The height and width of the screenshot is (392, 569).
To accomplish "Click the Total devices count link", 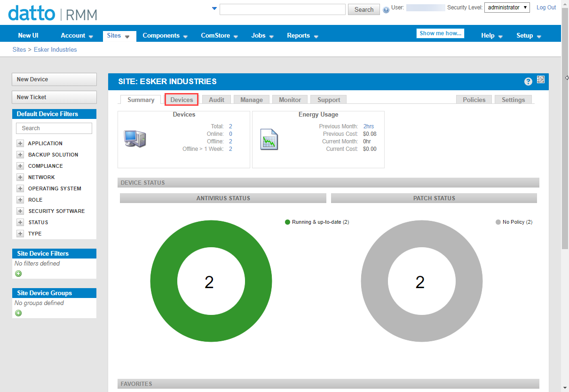I will coord(230,126).
